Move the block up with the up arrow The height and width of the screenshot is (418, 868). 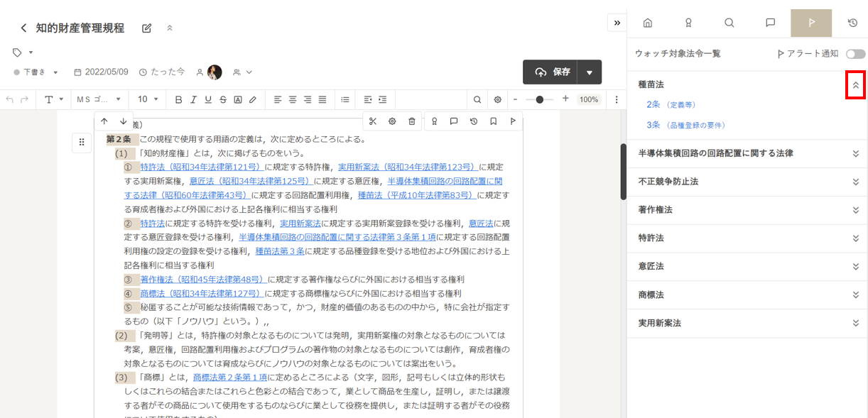coord(104,121)
